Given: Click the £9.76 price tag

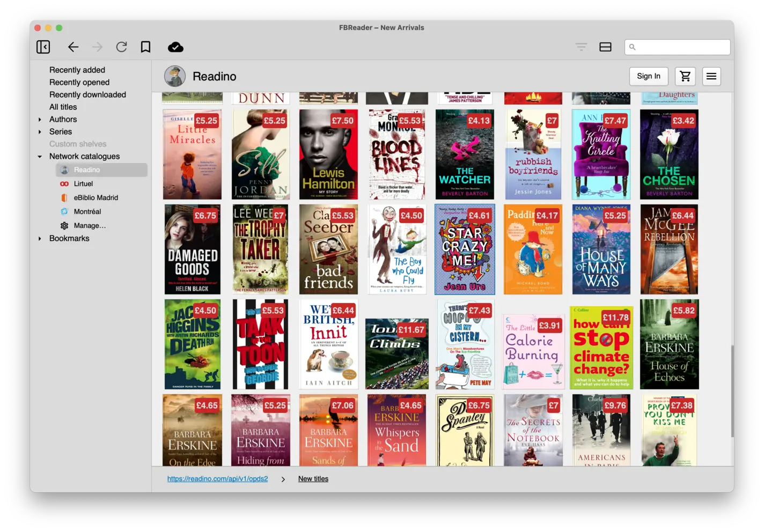Looking at the screenshot, I should (615, 405).
